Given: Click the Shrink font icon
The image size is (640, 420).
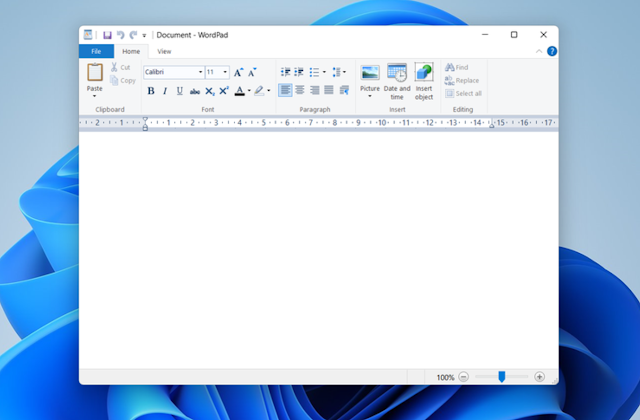Looking at the screenshot, I should point(252,72).
